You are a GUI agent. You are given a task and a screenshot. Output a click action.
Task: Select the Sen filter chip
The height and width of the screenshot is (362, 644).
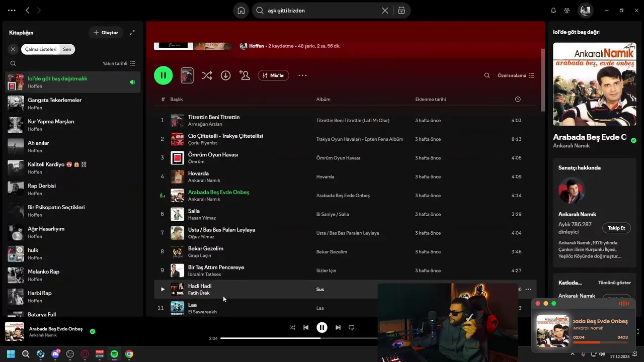point(67,49)
